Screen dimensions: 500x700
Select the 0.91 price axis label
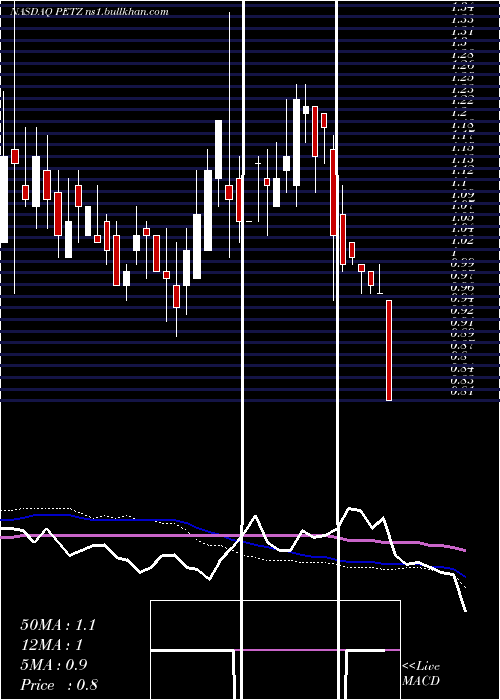point(462,322)
